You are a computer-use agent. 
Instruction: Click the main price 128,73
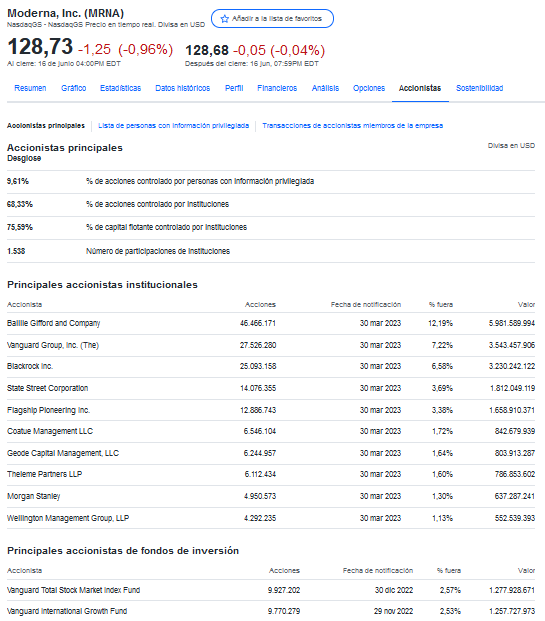pyautogui.click(x=40, y=46)
